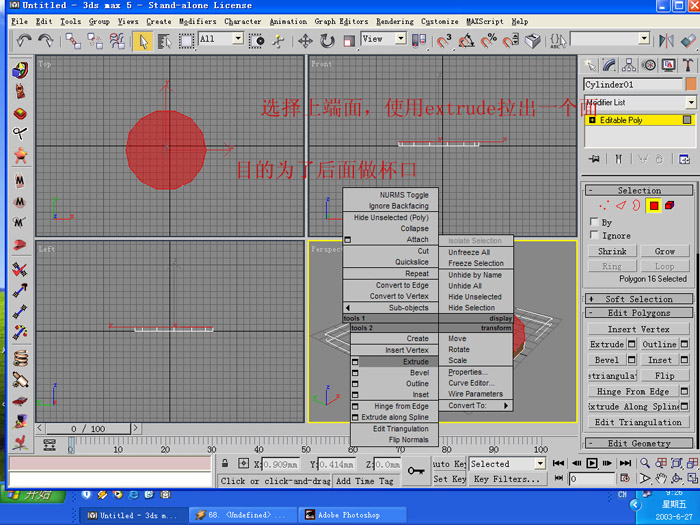This screenshot has width=700, height=525.
Task: Toggle the 3D Snap magnet
Action: 443,41
